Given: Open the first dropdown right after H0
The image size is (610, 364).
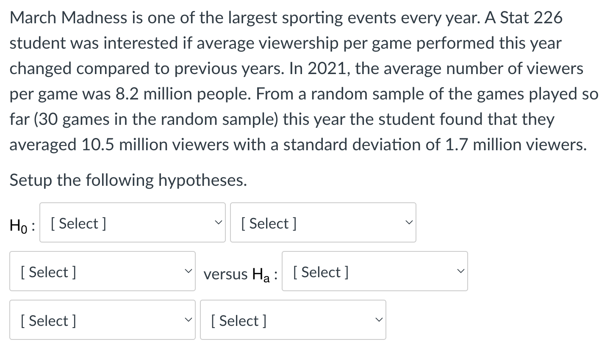Looking at the screenshot, I should (x=132, y=223).
